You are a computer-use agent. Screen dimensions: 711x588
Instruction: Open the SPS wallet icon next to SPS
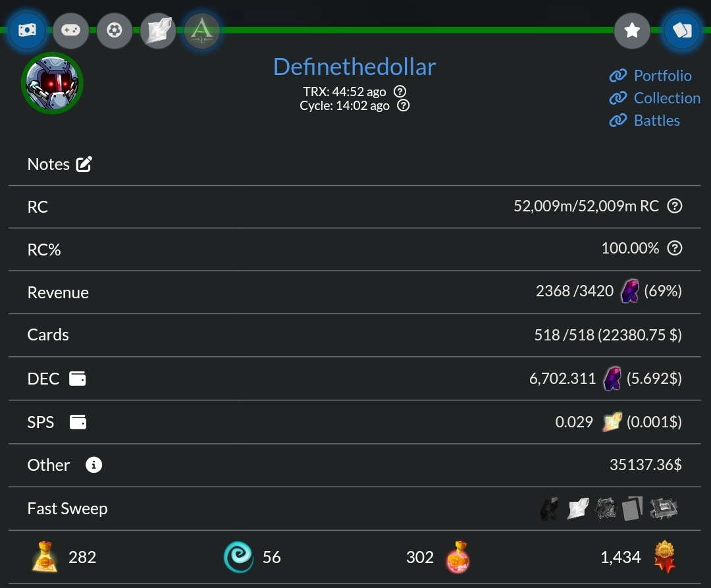(78, 422)
